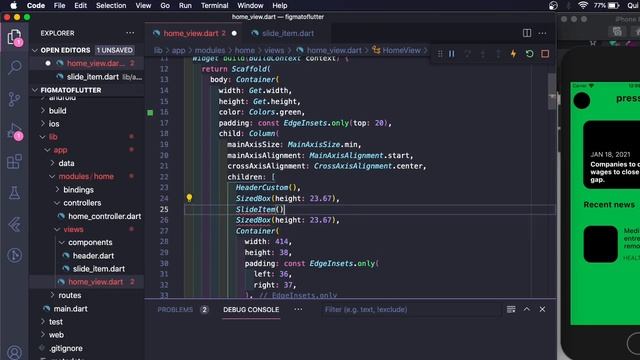
Task: Click the battery status icon
Action: click(x=613, y=5)
